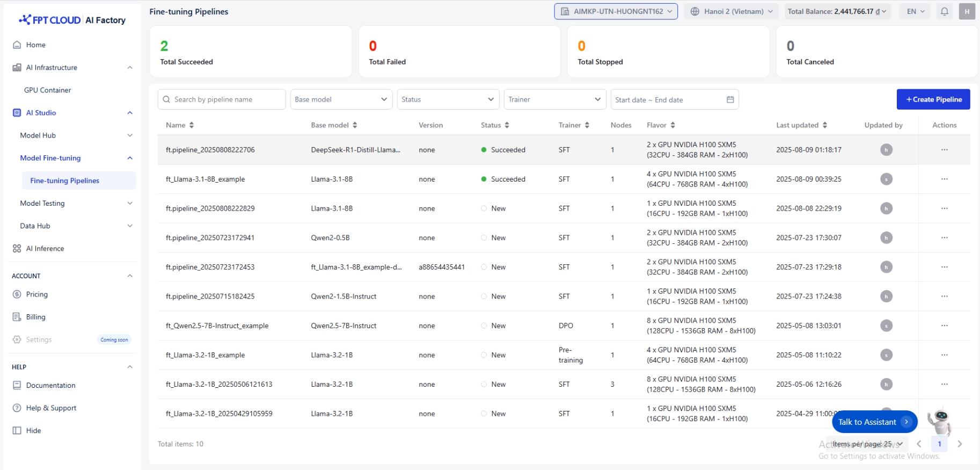Open actions menu for ft_Llama-3.1-8B_example row
The height and width of the screenshot is (470, 980).
click(x=944, y=179)
